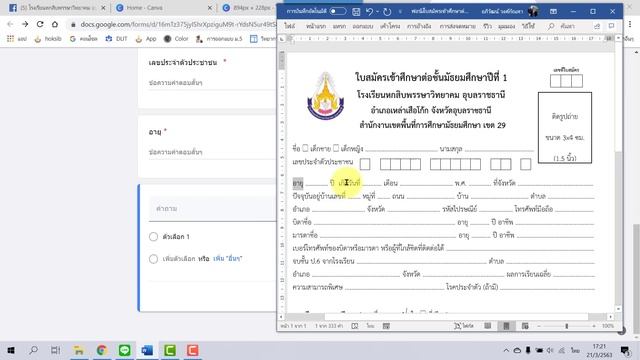Screen dimensions: 640x360
Task: Switch to รีวิว (Review) ribbon tab
Action: click(x=487, y=26)
